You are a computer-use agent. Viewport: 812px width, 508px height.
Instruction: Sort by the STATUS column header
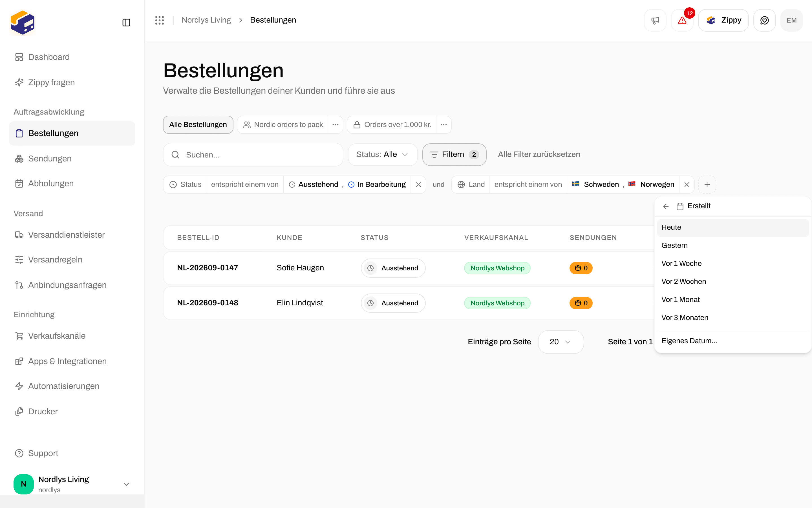click(x=374, y=238)
